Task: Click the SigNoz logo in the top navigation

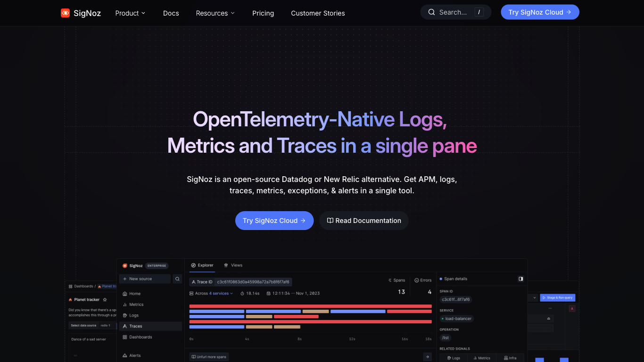Action: (81, 13)
